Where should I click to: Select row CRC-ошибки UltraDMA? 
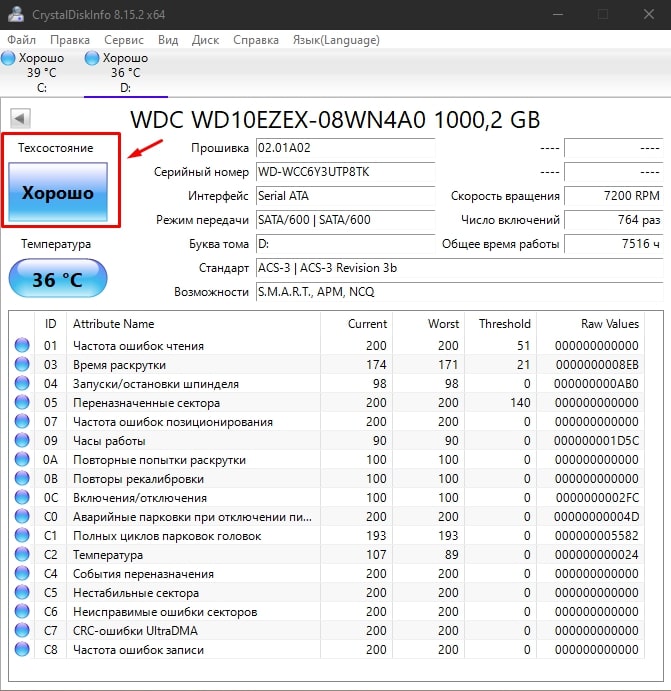326,631
